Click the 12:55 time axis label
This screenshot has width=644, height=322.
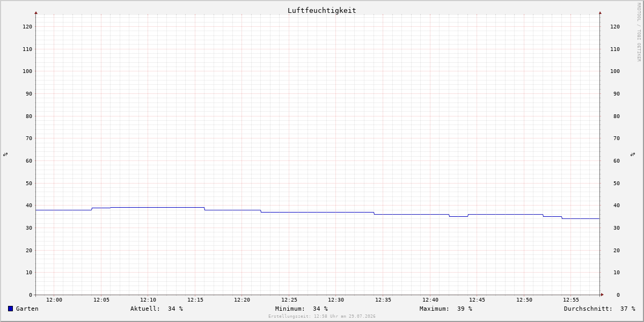pyautogui.click(x=571, y=300)
